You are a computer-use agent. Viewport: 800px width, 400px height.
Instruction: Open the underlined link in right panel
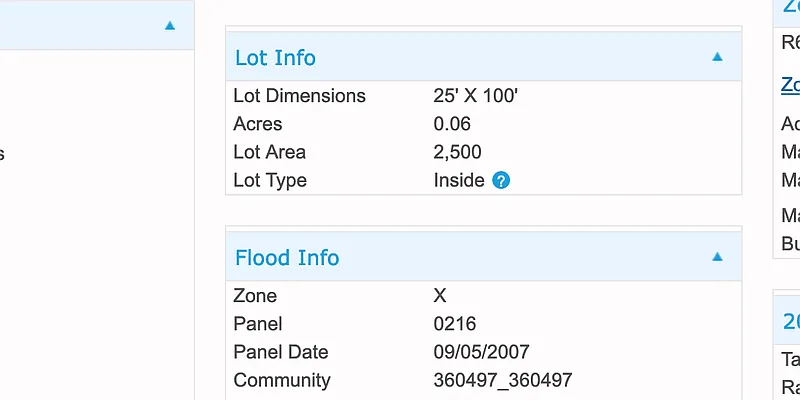[790, 85]
